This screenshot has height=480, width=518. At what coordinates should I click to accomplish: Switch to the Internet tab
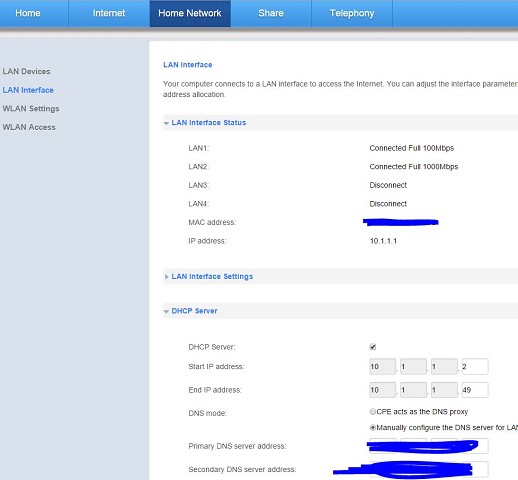point(109,13)
